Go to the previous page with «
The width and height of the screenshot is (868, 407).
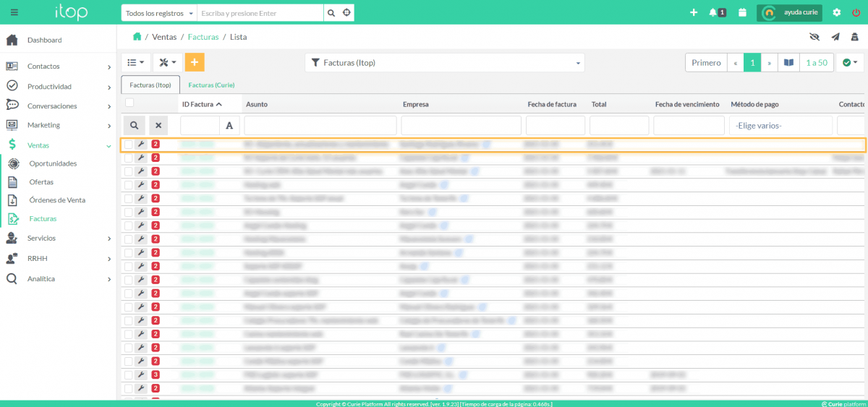tap(736, 63)
